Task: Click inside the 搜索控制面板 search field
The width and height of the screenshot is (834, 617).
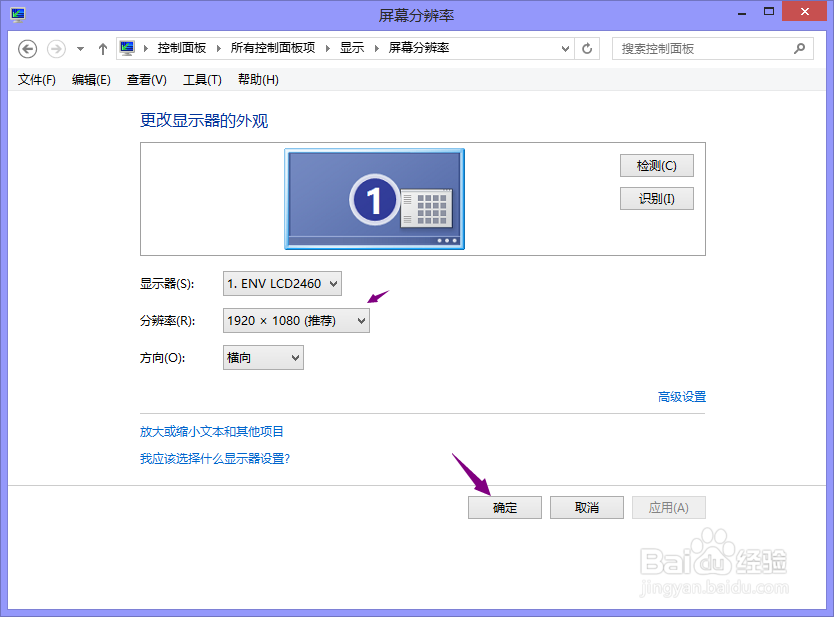Action: pyautogui.click(x=700, y=47)
